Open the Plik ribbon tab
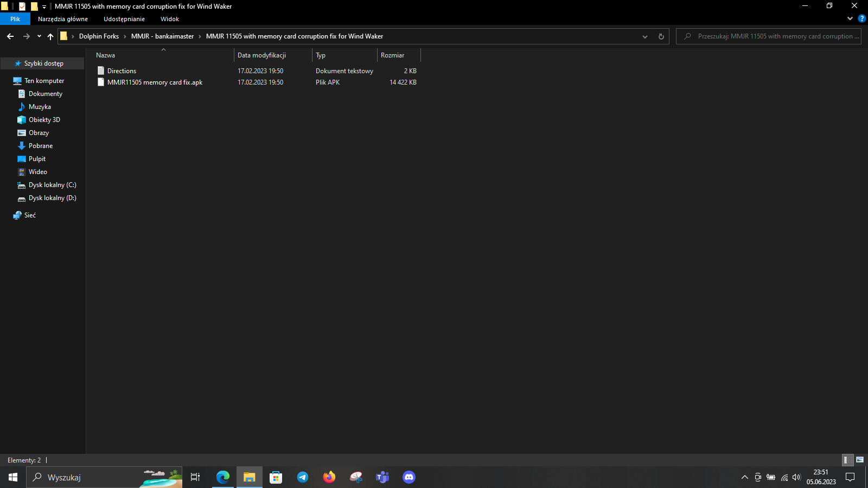Viewport: 868px width, 488px height. [15, 19]
